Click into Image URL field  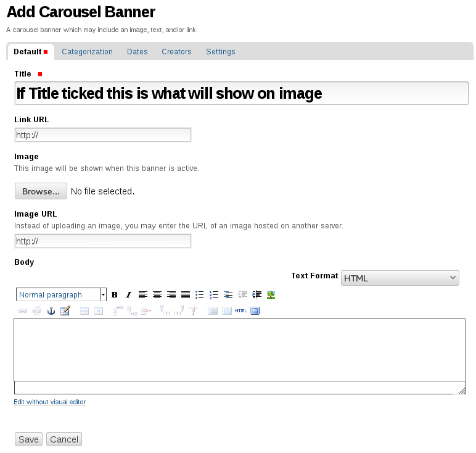(x=103, y=241)
